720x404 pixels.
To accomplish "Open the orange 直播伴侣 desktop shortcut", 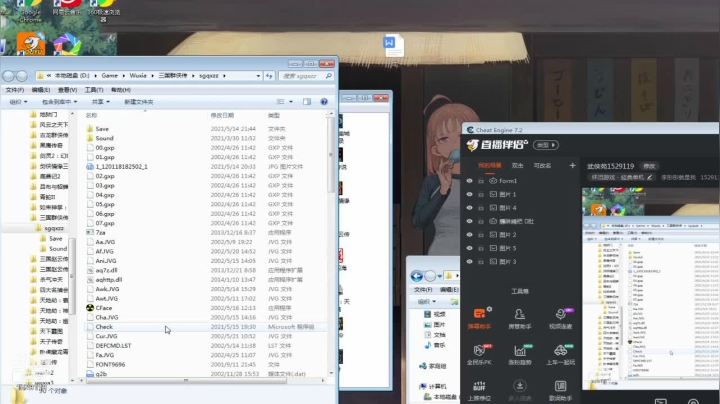I will click(x=31, y=45).
